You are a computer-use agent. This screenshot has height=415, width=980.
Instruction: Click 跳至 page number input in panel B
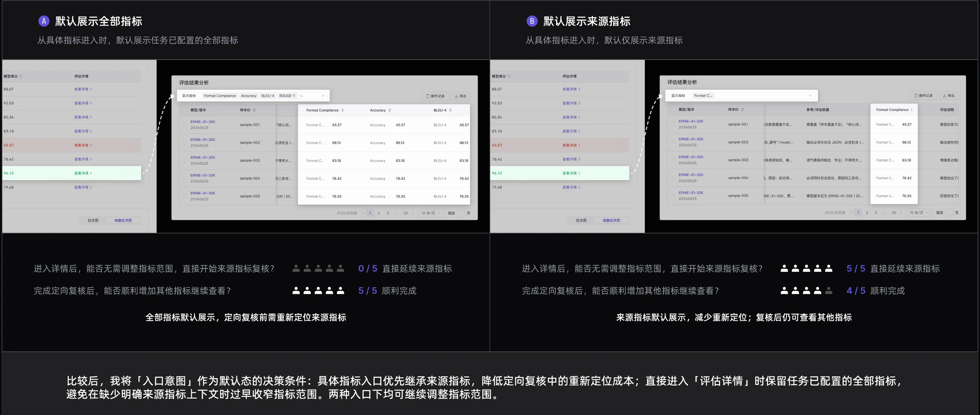(949, 213)
